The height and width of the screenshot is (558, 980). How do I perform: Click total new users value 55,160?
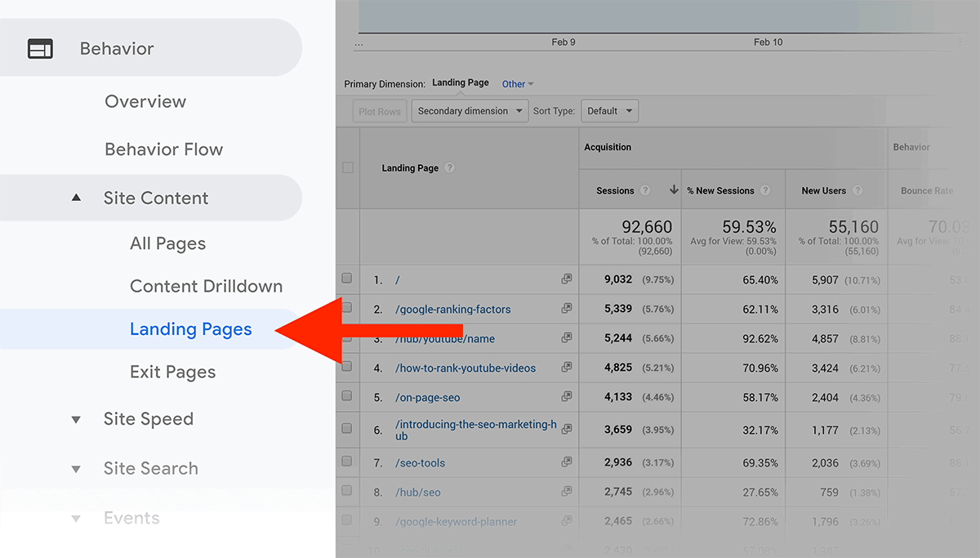point(853,227)
